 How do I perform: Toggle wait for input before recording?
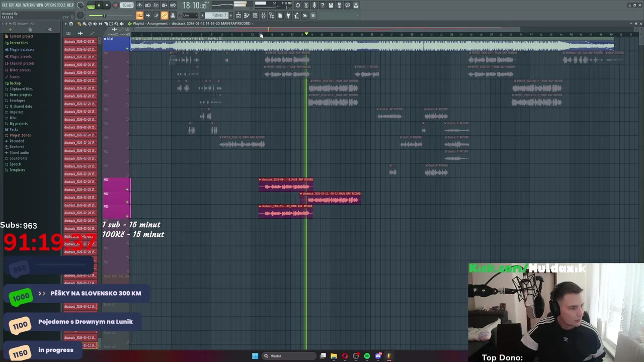coord(147,6)
